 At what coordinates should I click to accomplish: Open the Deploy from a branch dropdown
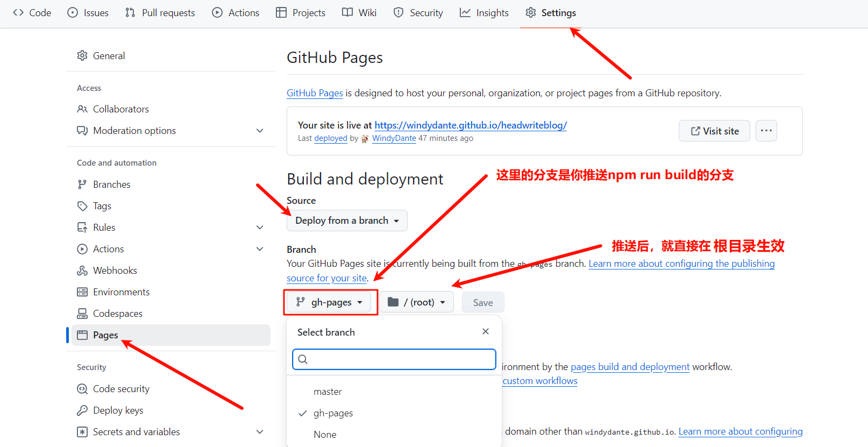click(347, 221)
